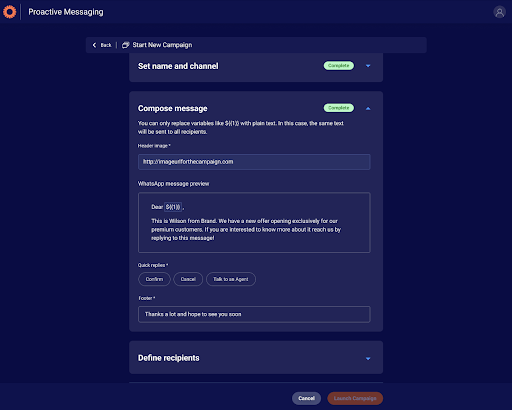
Task: Click the Header image URL field
Action: pyautogui.click(x=254, y=162)
